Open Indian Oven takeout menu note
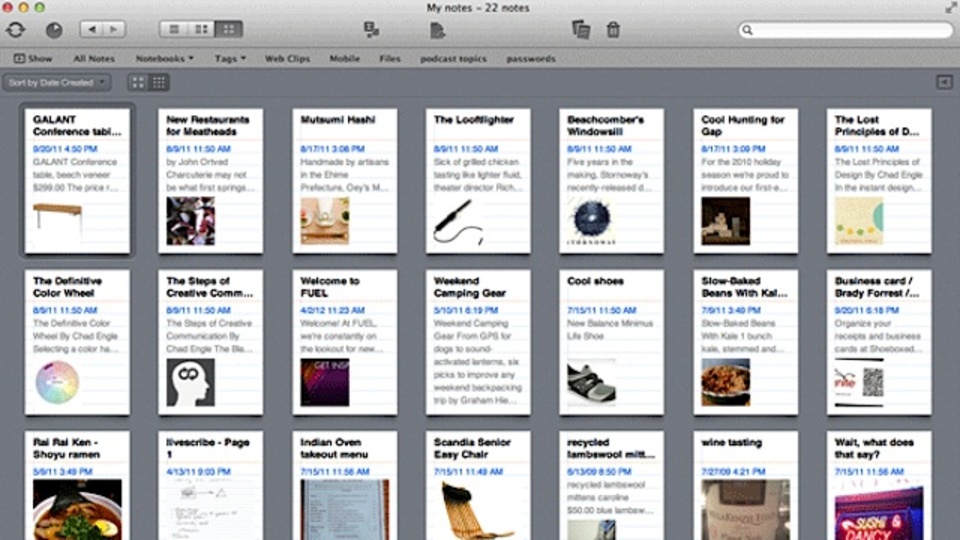 [x=345, y=486]
